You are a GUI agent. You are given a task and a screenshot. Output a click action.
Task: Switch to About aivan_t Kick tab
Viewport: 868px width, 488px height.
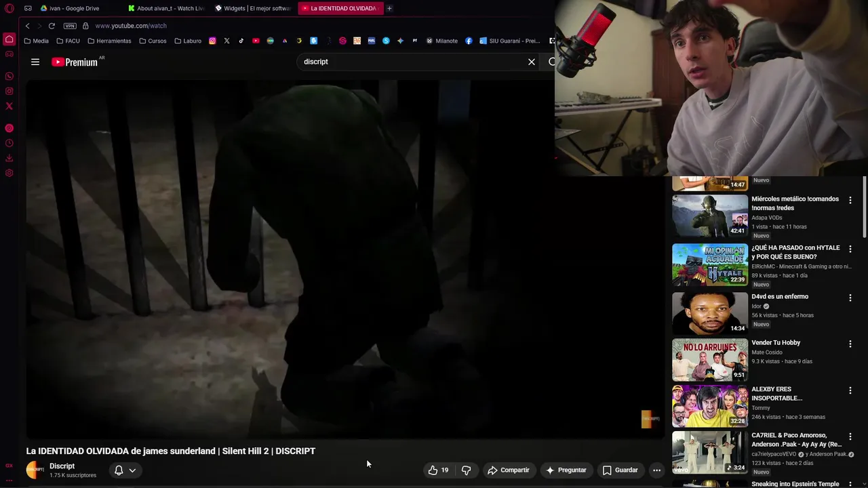coord(166,8)
